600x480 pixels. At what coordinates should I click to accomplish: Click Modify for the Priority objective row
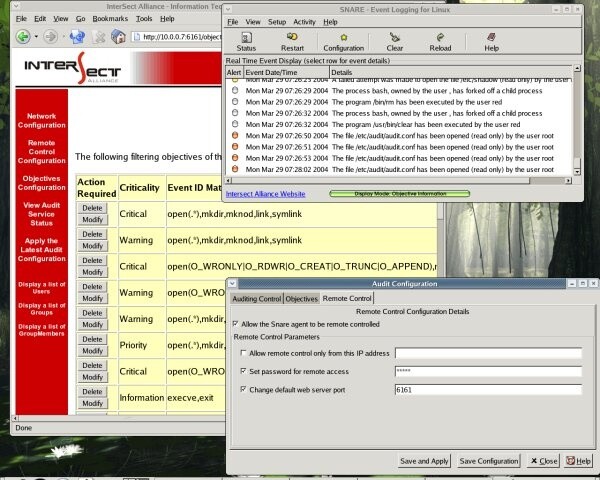coord(92,351)
